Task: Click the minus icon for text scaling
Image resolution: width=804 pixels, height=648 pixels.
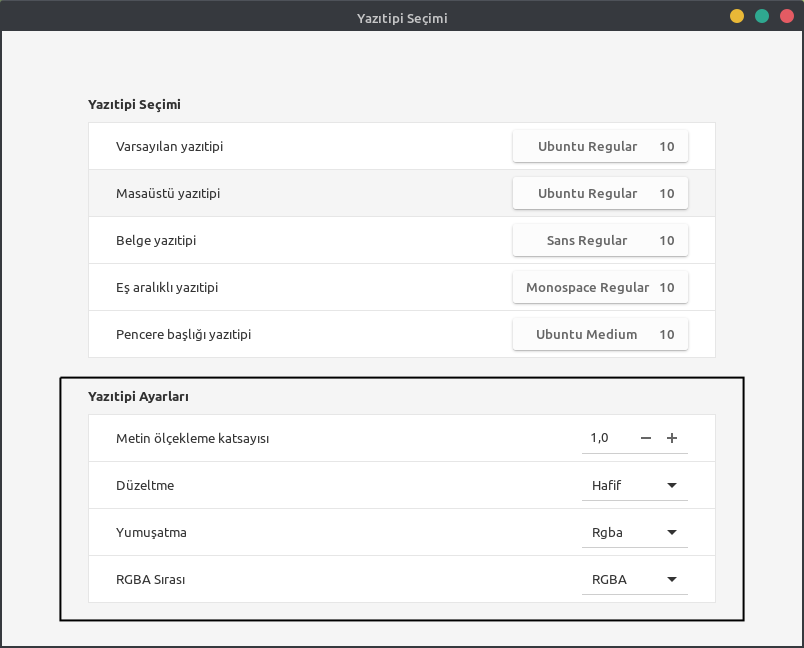Action: [x=646, y=438]
